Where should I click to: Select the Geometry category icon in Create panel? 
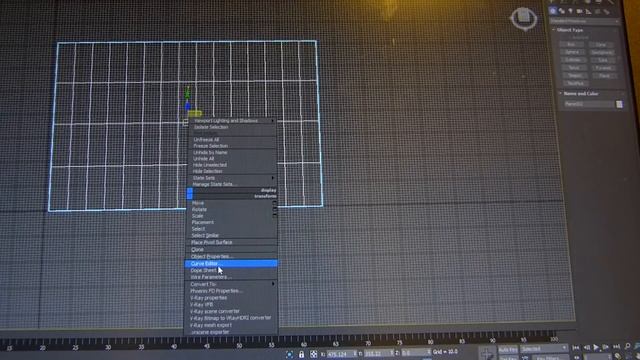click(553, 11)
